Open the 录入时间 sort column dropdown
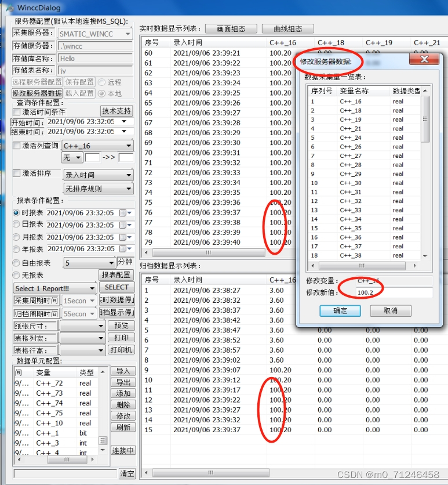The width and height of the screenshot is (448, 485). click(x=129, y=175)
